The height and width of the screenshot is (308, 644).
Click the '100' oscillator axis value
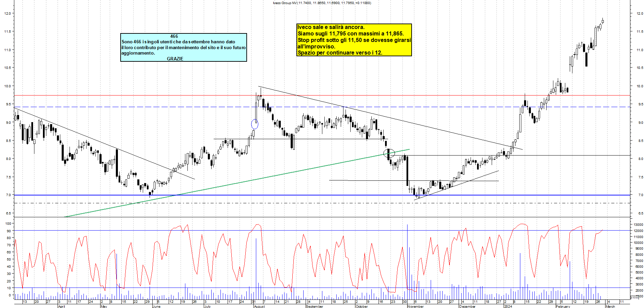tap(9, 224)
